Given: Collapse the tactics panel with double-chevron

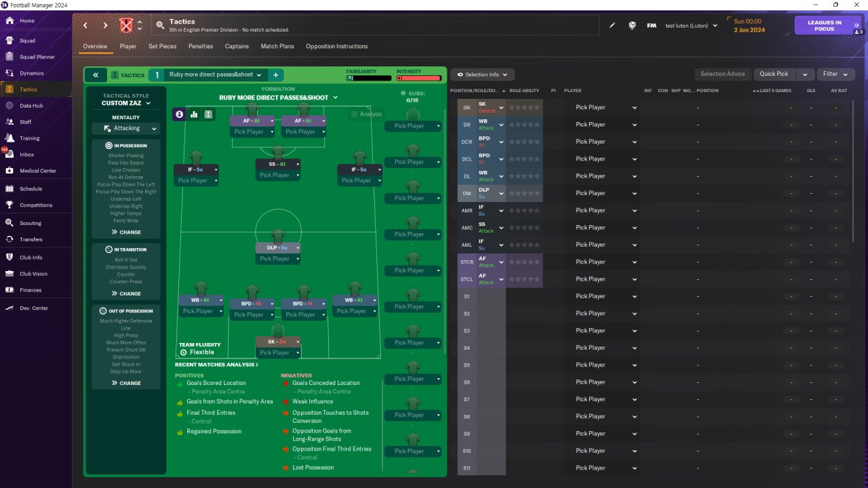Looking at the screenshot, I should (96, 75).
